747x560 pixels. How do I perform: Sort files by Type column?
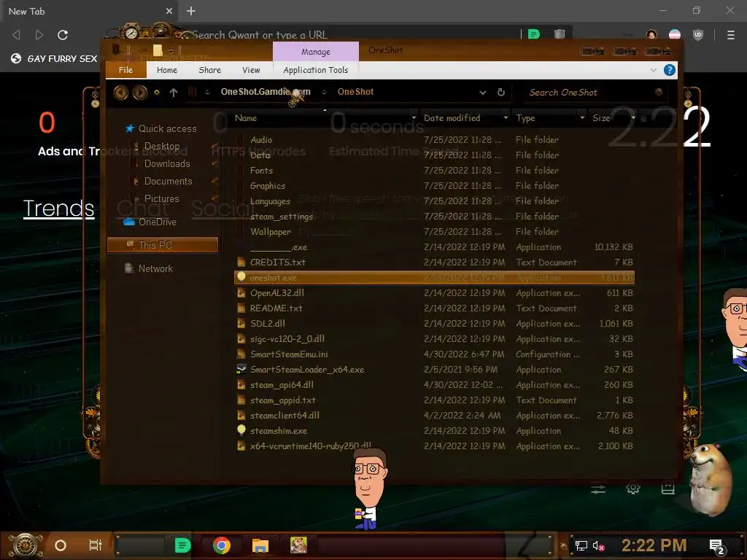[525, 118]
